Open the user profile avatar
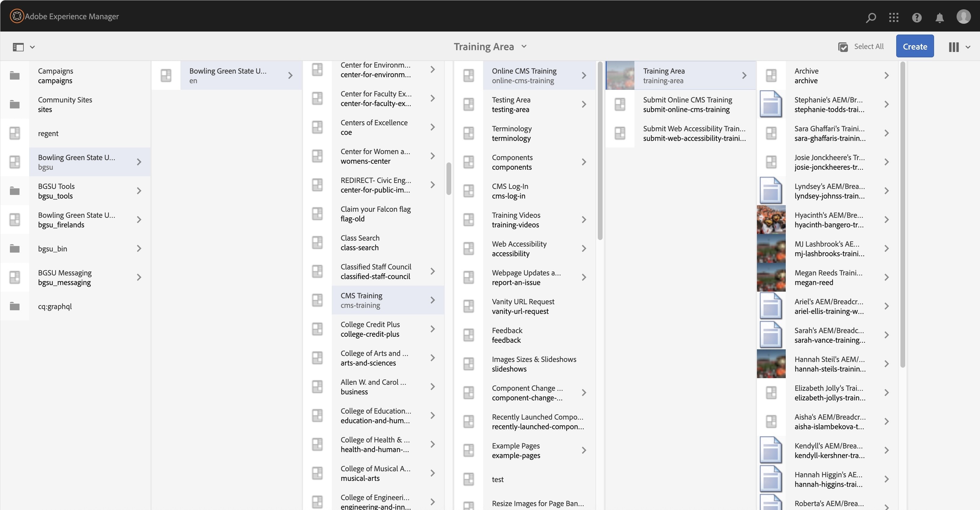The height and width of the screenshot is (510, 980). [x=964, y=16]
